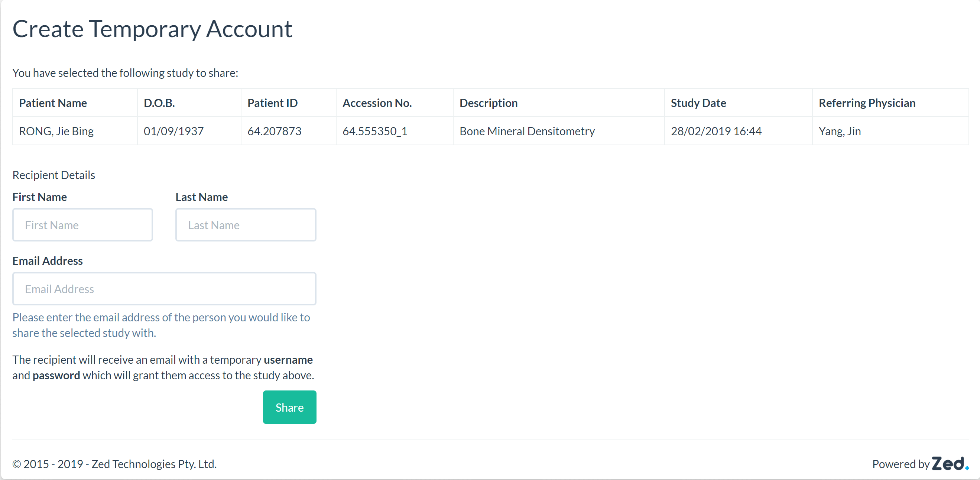Click the green Share button
Viewport: 980px width, 480px height.
pyautogui.click(x=289, y=407)
